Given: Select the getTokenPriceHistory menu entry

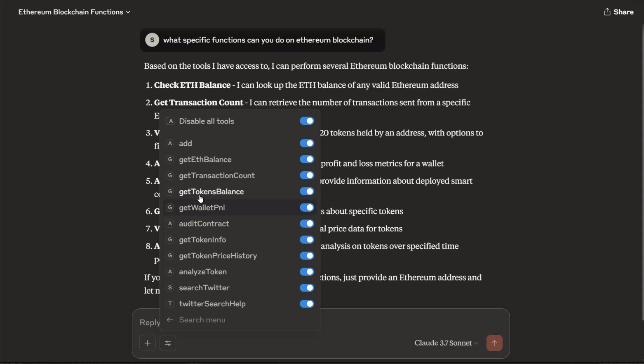Looking at the screenshot, I should coord(240,256).
